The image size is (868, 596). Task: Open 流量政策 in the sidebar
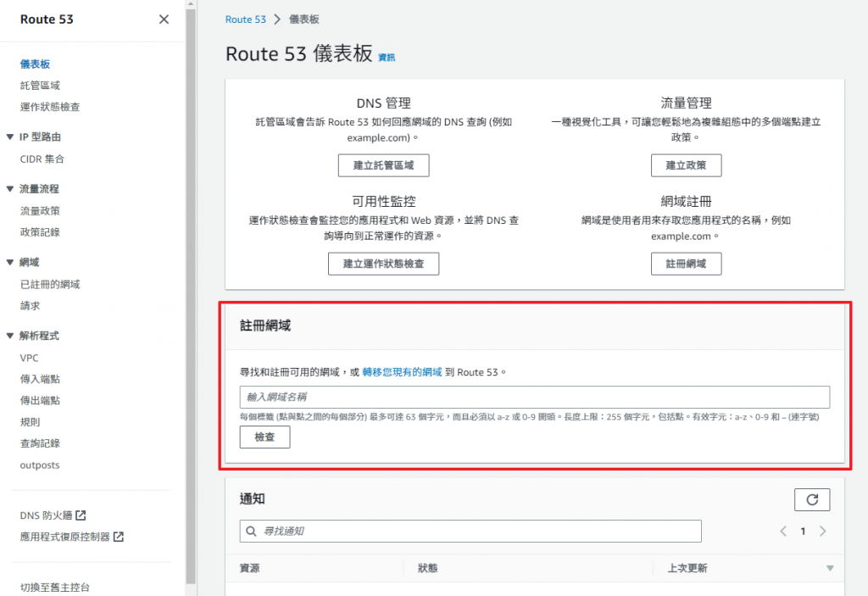40,211
